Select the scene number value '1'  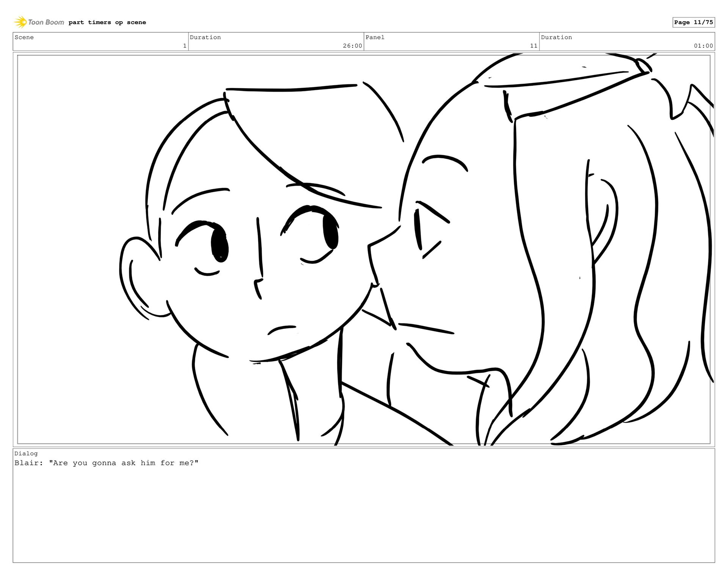[185, 46]
